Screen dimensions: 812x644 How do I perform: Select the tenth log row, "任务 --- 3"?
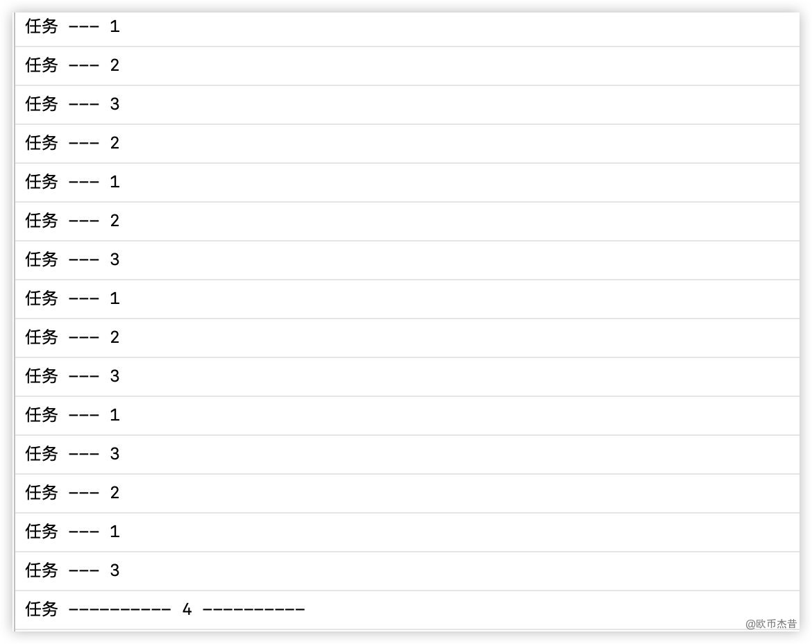coord(72,377)
